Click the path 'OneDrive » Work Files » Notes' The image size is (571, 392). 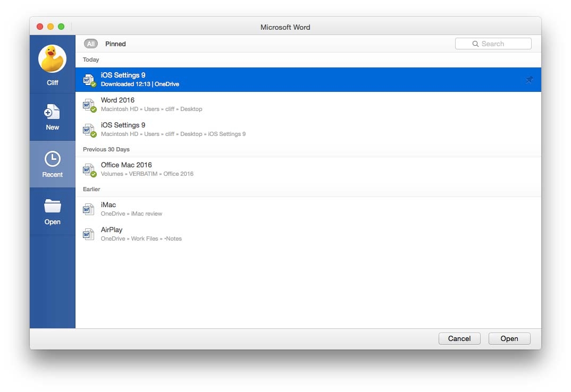141,239
